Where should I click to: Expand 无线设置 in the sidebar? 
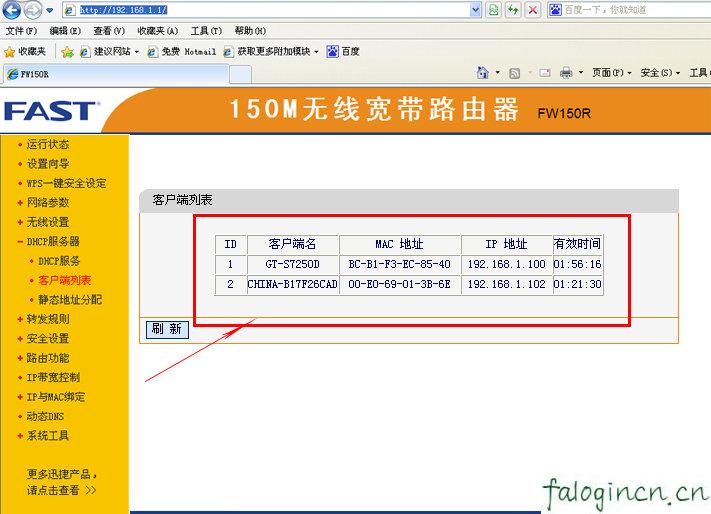click(48, 222)
